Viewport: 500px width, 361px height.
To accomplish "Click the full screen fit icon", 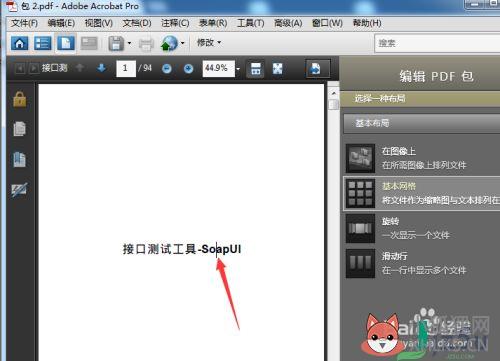I will 277,69.
